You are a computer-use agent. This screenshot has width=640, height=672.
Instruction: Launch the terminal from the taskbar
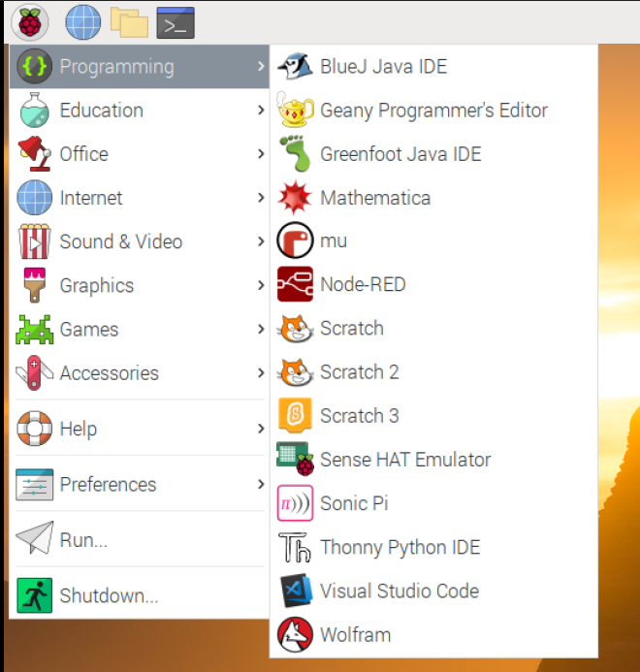click(176, 22)
